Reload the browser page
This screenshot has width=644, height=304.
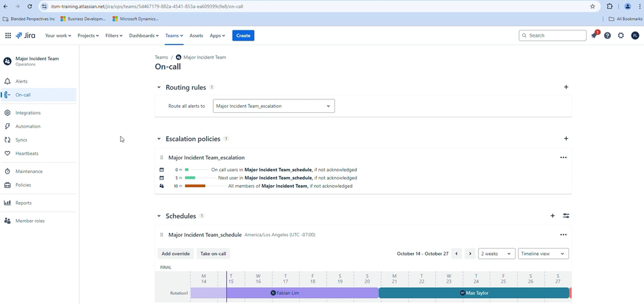[30, 6]
